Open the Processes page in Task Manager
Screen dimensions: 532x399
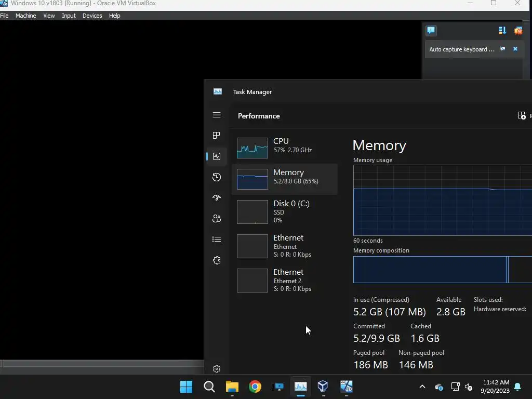tap(217, 136)
